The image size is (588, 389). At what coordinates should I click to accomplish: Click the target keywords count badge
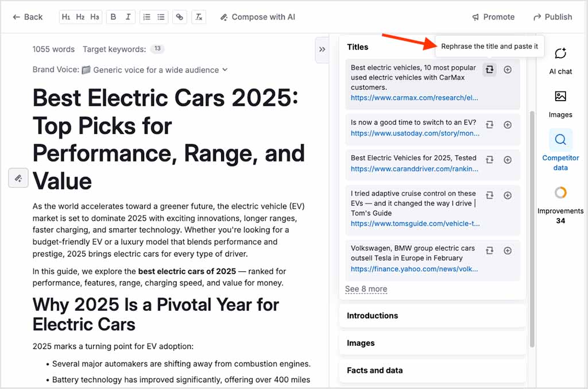click(157, 49)
